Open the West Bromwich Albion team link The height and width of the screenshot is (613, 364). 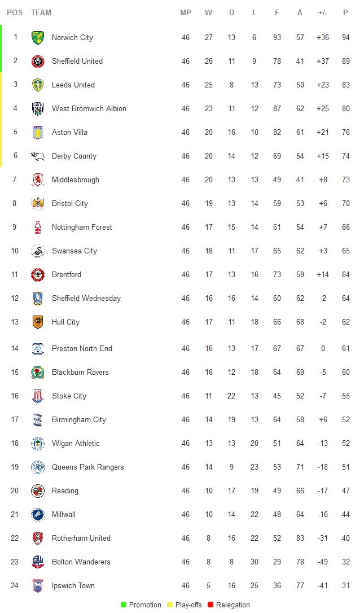pos(89,109)
